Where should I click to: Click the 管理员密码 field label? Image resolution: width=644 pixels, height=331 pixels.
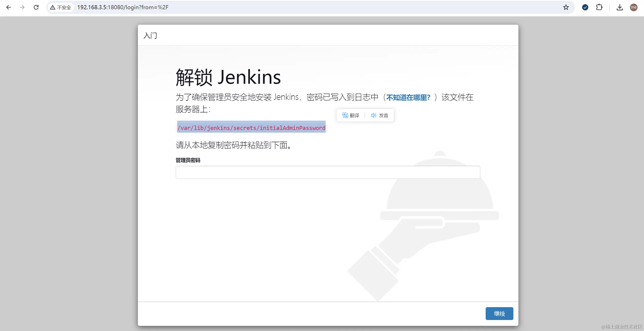(188, 160)
